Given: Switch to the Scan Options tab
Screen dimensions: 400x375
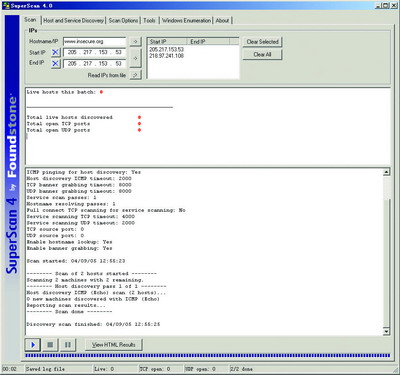Looking at the screenshot, I should click(x=123, y=21).
